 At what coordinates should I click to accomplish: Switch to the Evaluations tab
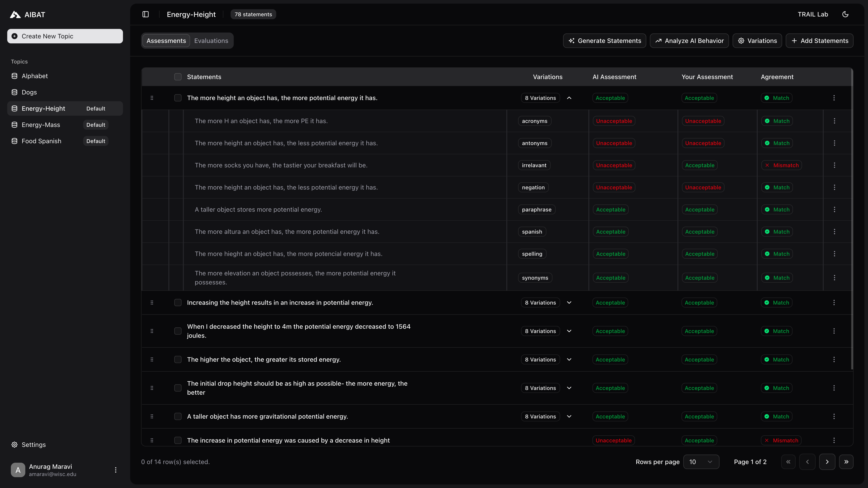click(x=211, y=40)
